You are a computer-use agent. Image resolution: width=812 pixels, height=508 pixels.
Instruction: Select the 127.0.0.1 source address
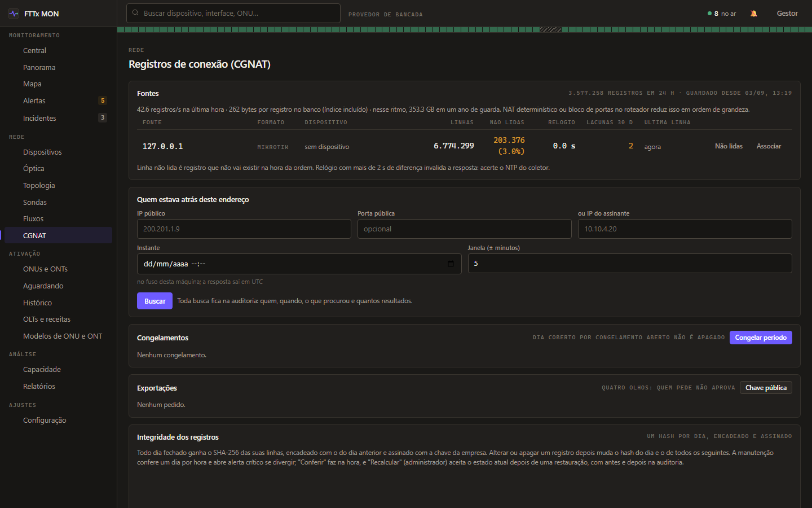(162, 146)
